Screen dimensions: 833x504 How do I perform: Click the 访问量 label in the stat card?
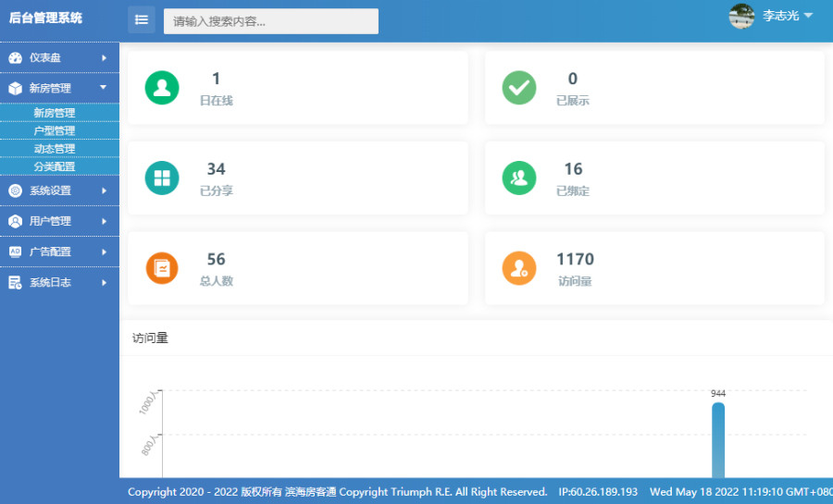tap(575, 281)
